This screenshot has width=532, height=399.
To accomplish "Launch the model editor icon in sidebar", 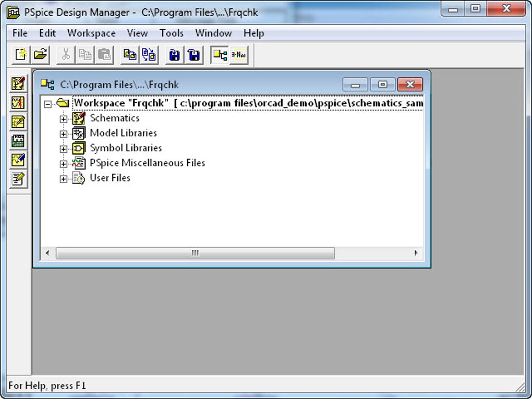I will 18,122.
